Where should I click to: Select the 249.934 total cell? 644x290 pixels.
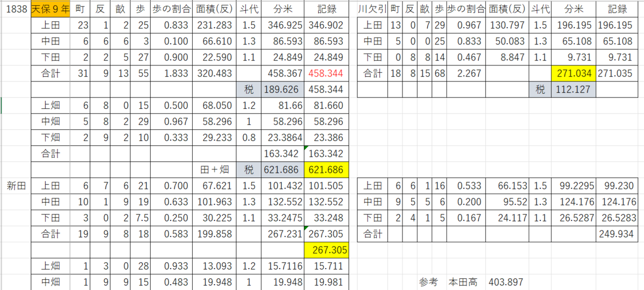617,234
